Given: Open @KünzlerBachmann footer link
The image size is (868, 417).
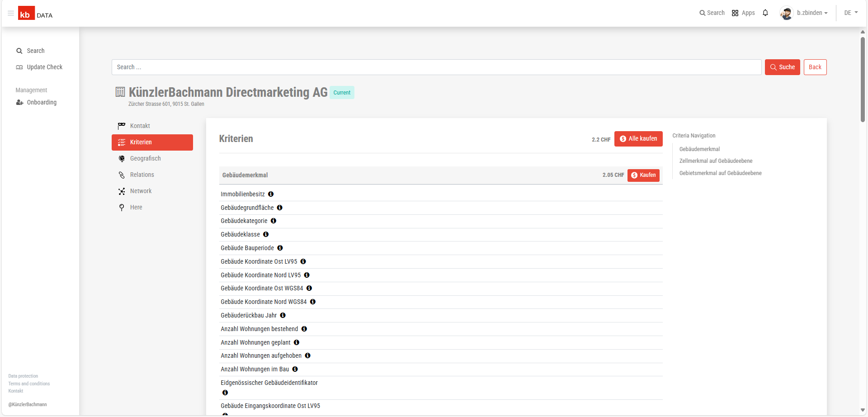Looking at the screenshot, I should 27,404.
